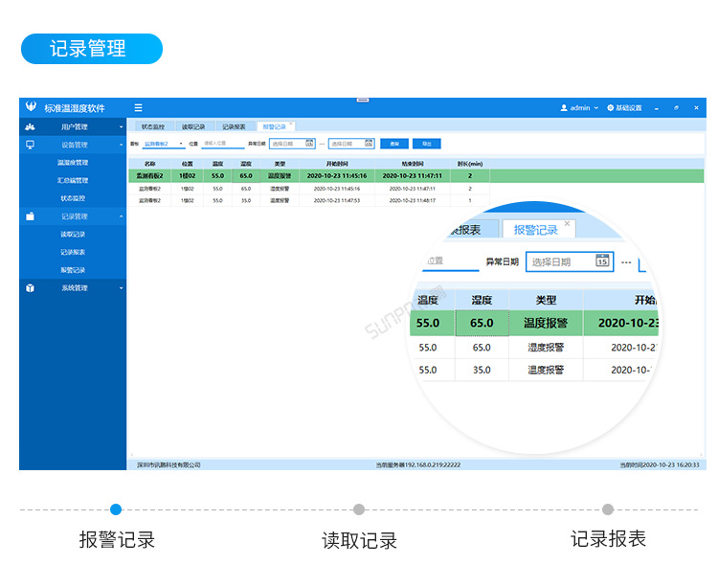Open 报警记录 in the sidebar

click(x=73, y=270)
